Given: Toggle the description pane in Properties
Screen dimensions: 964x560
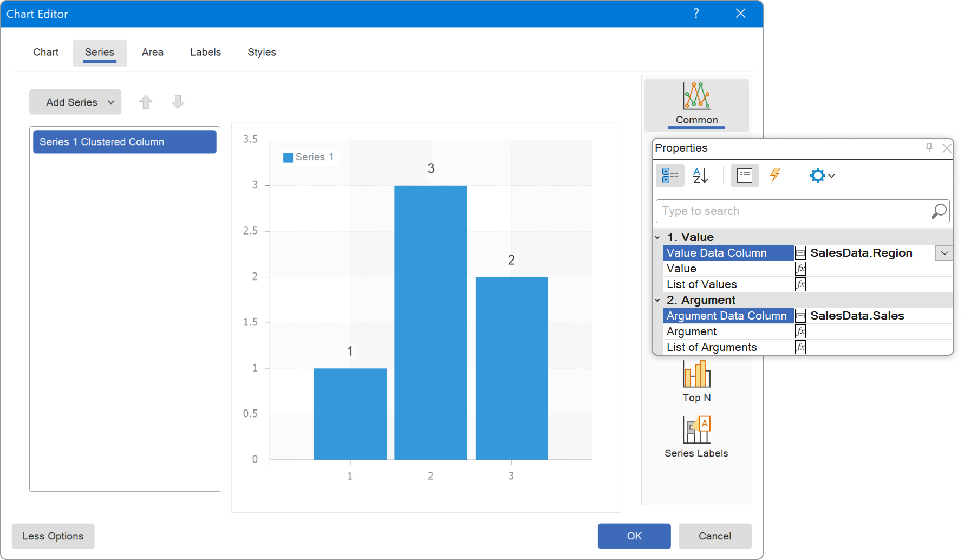Looking at the screenshot, I should tap(745, 175).
